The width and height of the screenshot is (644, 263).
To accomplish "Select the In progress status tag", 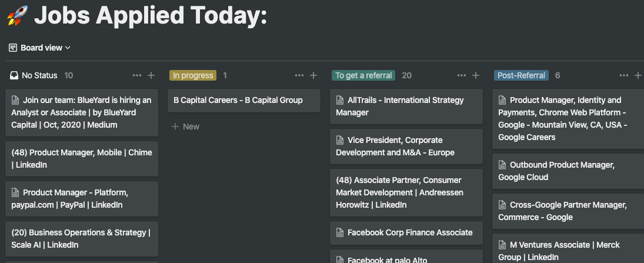I will (x=193, y=75).
